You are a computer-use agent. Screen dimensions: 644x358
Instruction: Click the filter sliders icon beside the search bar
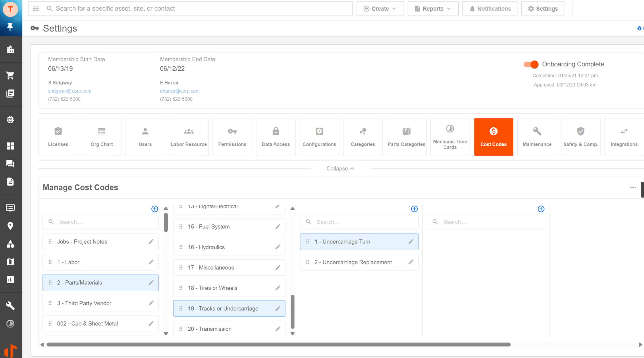(36, 9)
